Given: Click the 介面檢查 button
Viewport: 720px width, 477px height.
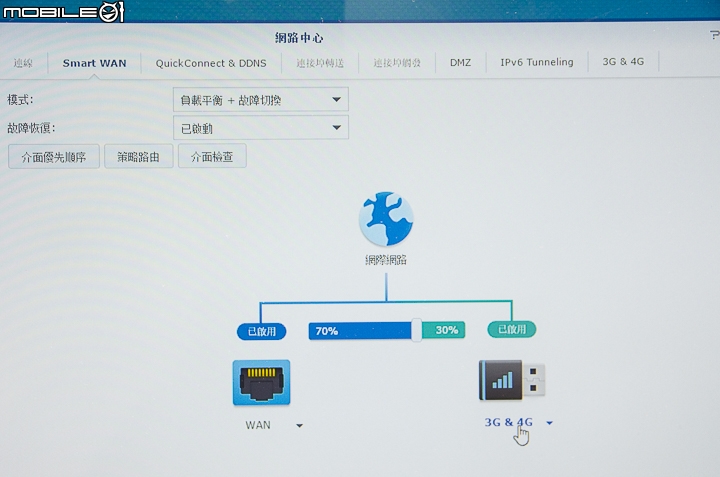Looking at the screenshot, I should coord(212,157).
